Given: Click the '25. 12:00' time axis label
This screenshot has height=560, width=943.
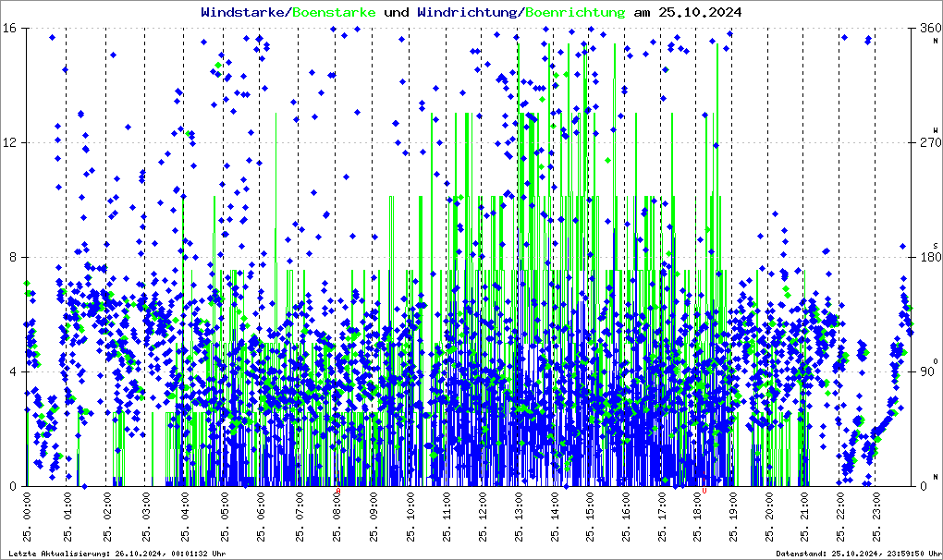Looking at the screenshot, I should [x=483, y=517].
